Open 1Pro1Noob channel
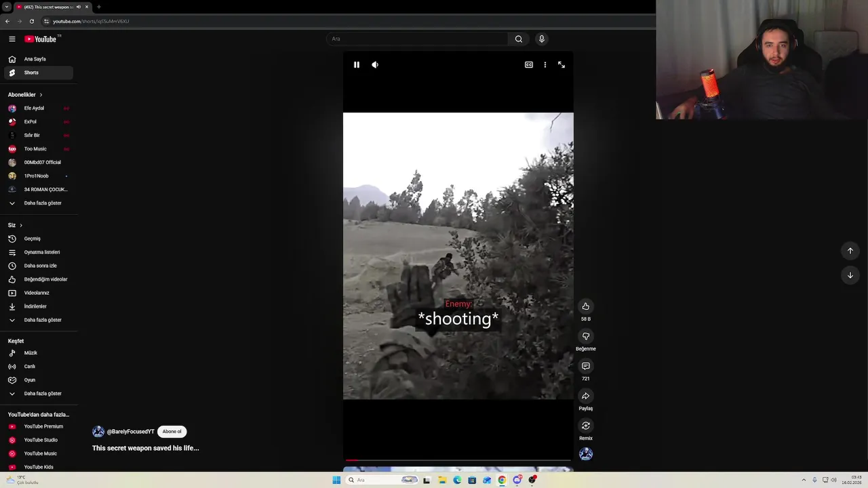The image size is (868, 488). click(x=39, y=176)
